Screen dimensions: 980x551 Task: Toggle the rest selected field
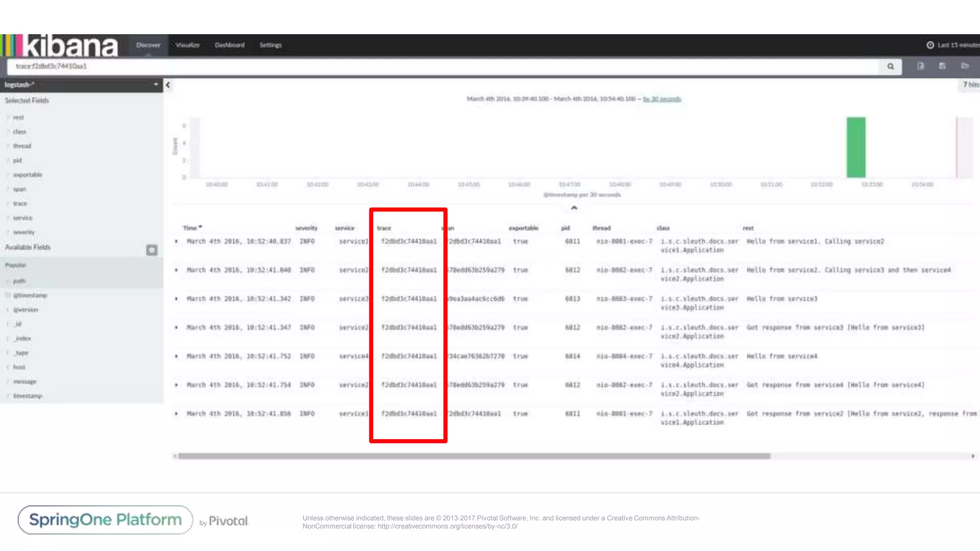click(19, 118)
